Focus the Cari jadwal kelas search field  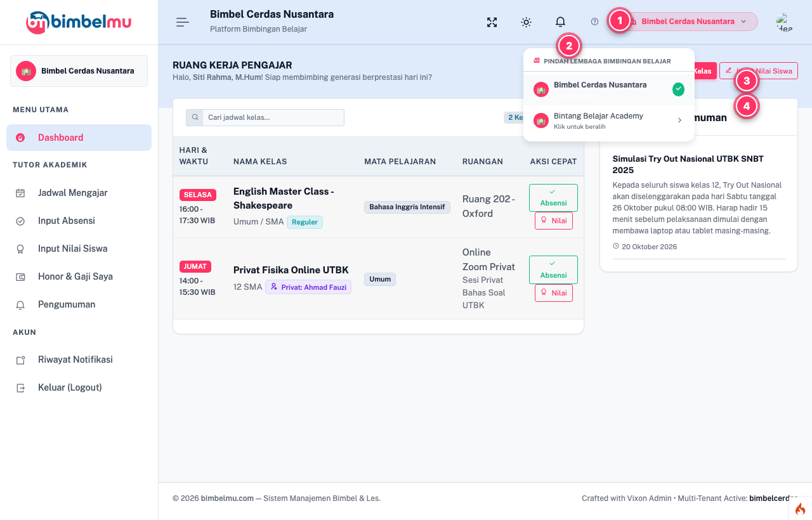[273, 117]
